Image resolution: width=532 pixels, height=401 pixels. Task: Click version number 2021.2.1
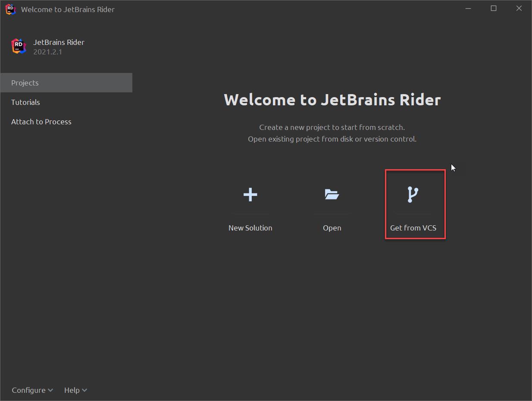coord(48,52)
